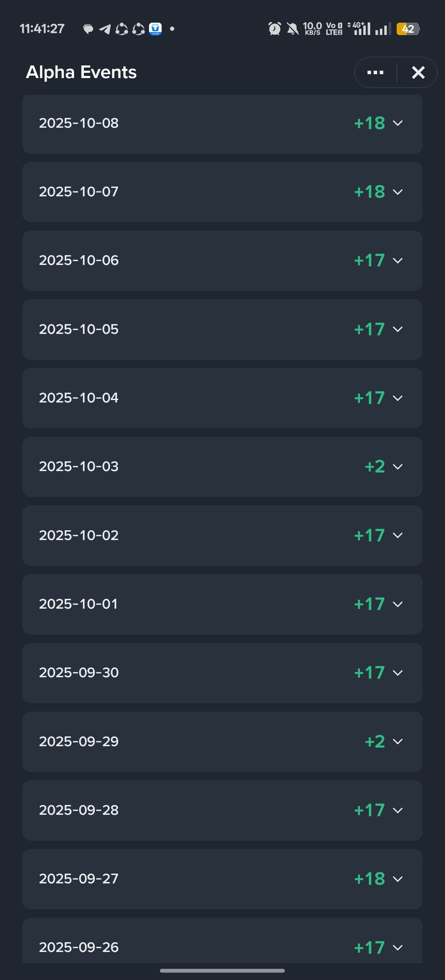Open the three-dot more options menu
The height and width of the screenshot is (980, 445).
[375, 72]
